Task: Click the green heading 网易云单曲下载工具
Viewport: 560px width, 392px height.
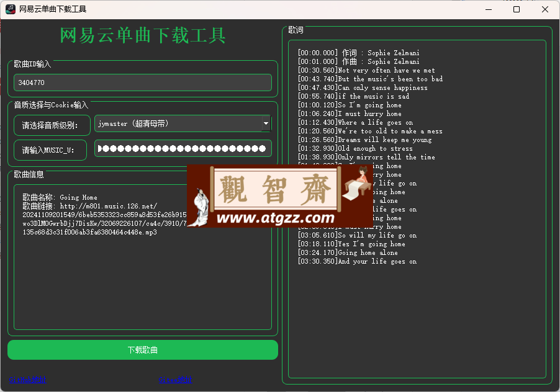Action: (x=143, y=35)
